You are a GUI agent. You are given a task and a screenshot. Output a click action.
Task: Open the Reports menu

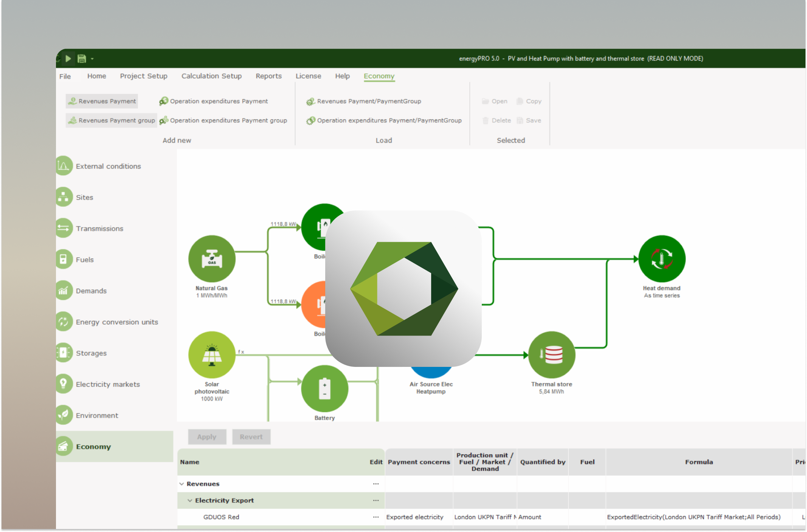click(268, 76)
